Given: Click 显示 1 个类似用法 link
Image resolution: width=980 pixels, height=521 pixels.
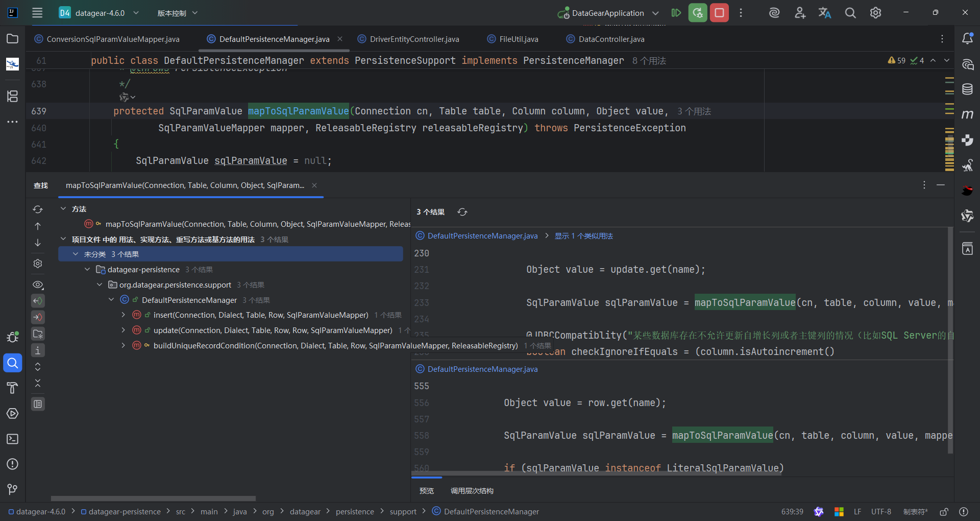Looking at the screenshot, I should pos(584,236).
